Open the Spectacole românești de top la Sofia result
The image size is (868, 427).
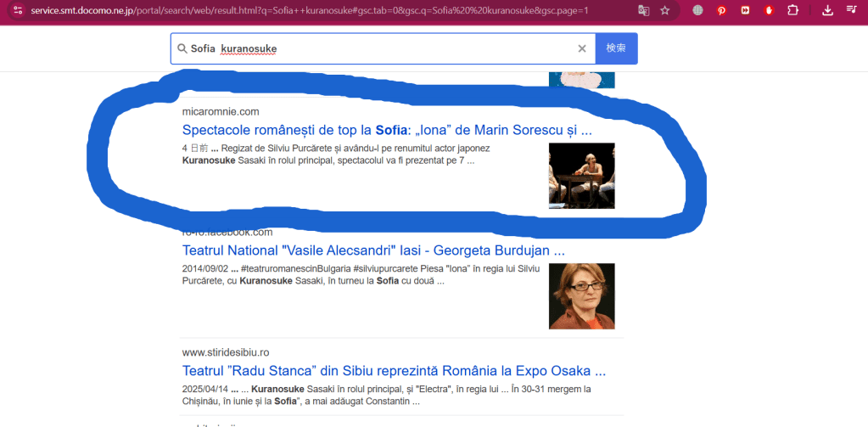point(387,130)
